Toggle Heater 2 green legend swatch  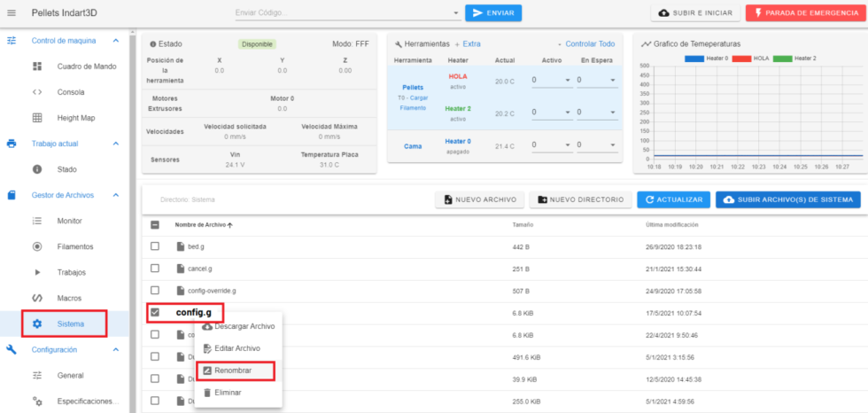782,58
